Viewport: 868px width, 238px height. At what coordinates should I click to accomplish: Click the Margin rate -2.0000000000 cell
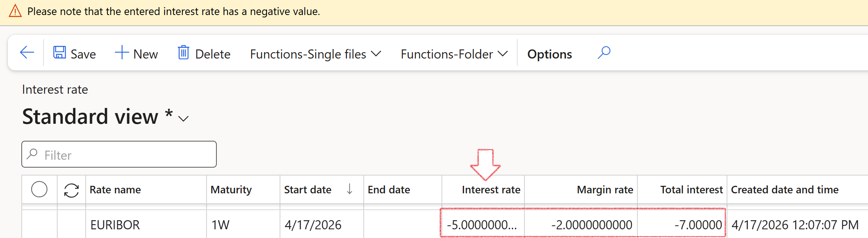pos(591,225)
